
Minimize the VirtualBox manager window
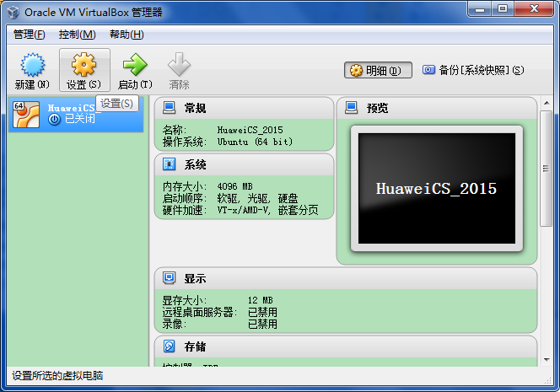point(480,9)
